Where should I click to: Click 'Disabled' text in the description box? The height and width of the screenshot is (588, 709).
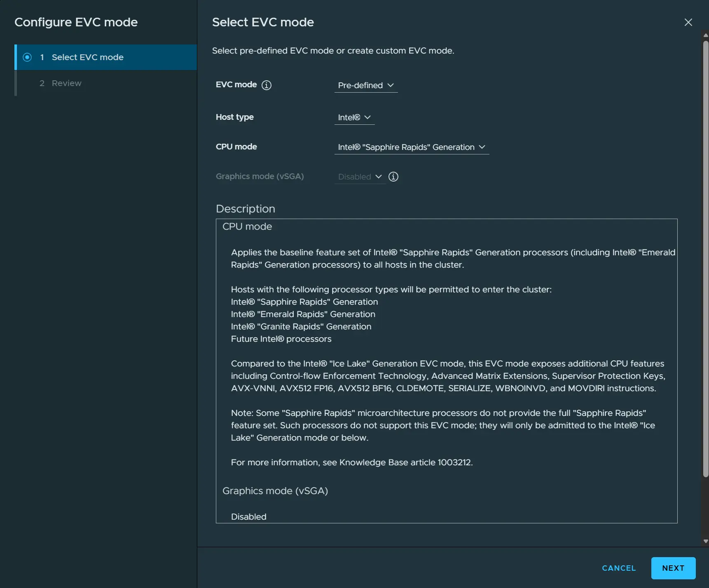point(249,517)
